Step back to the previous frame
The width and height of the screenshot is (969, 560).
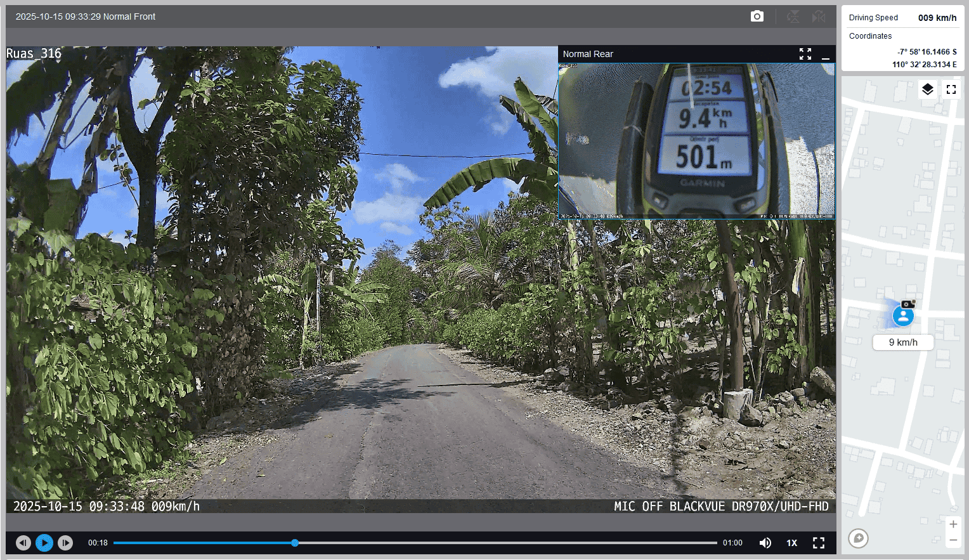point(23,543)
